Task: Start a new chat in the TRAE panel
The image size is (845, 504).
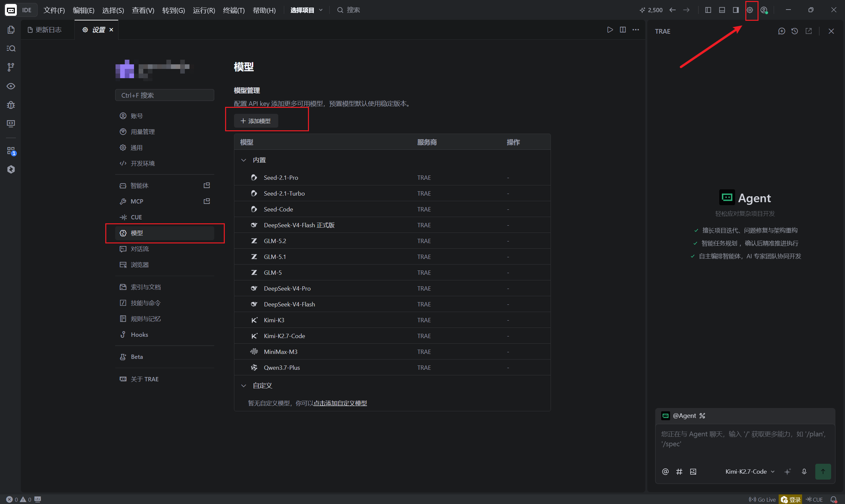Action: click(x=782, y=31)
